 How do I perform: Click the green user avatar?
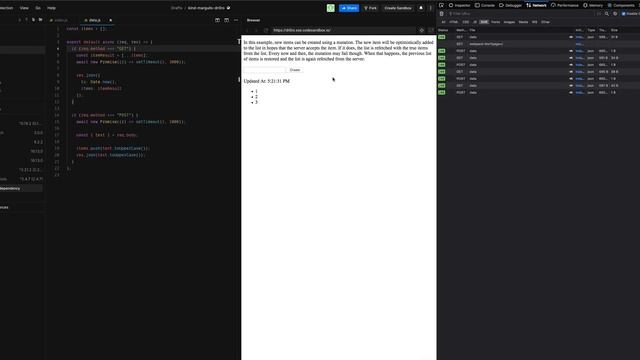(331, 8)
